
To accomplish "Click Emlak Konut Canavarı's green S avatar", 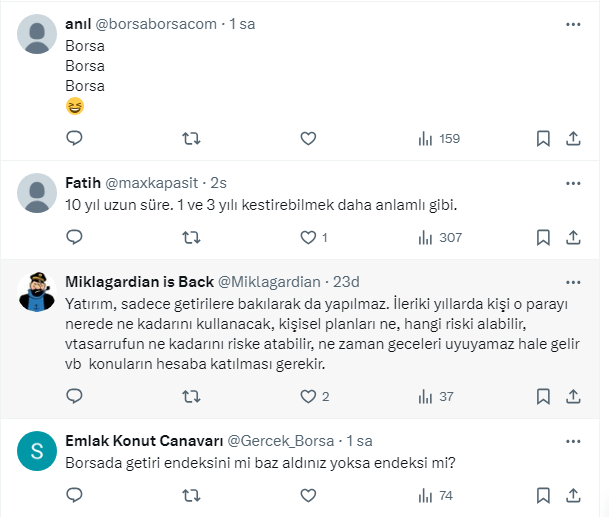I will (x=39, y=451).
